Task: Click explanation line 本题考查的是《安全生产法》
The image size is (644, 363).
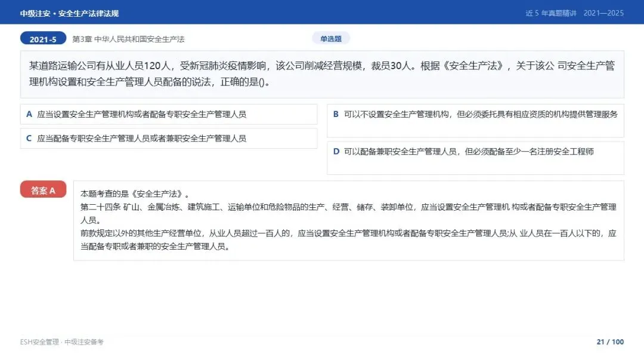Action: 135,193
